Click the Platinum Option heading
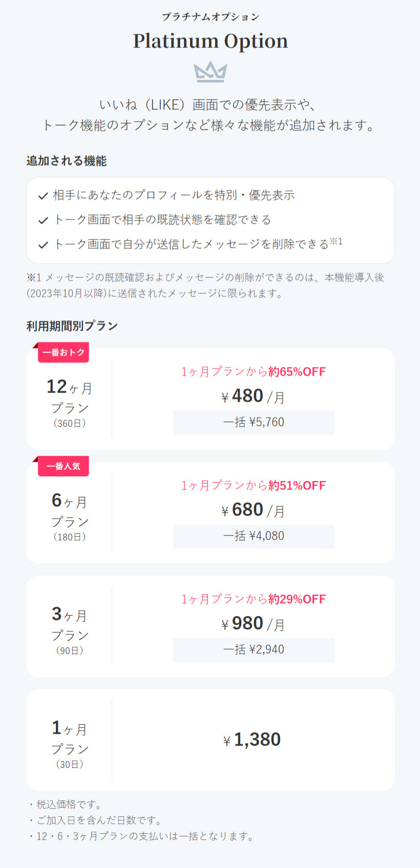 210,41
